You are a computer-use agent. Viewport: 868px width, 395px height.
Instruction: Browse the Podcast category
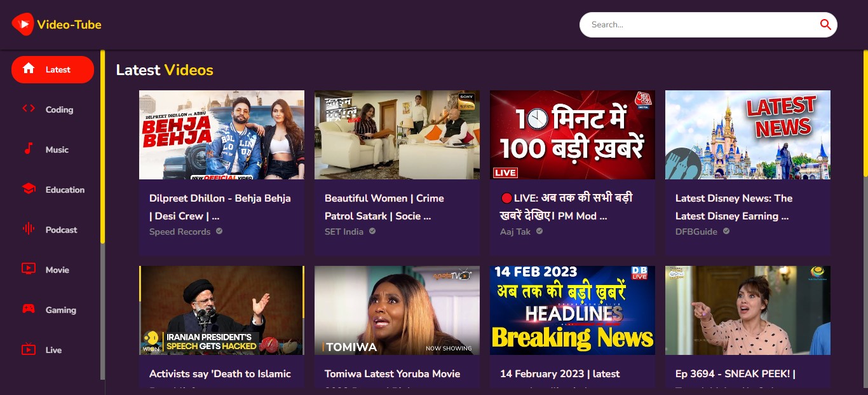click(x=53, y=230)
